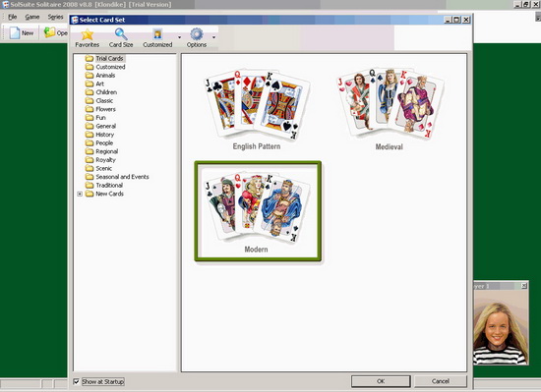Click the Open folder icon in main toolbar
Screen dimensions: 541x392
point(49,32)
